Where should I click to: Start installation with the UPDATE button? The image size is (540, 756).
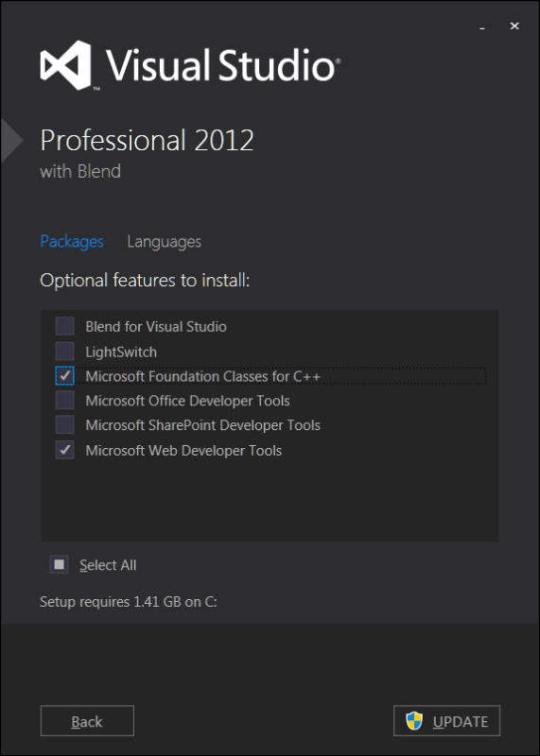point(447,721)
